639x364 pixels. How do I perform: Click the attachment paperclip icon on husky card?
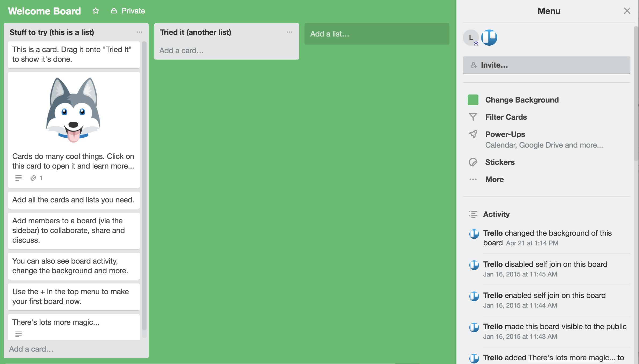pyautogui.click(x=33, y=178)
